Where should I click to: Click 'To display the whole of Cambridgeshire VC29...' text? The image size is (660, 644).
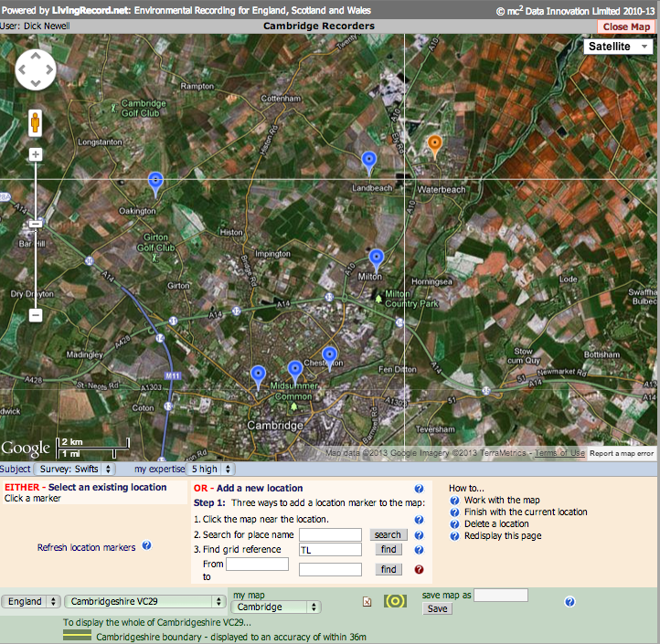tap(157, 623)
